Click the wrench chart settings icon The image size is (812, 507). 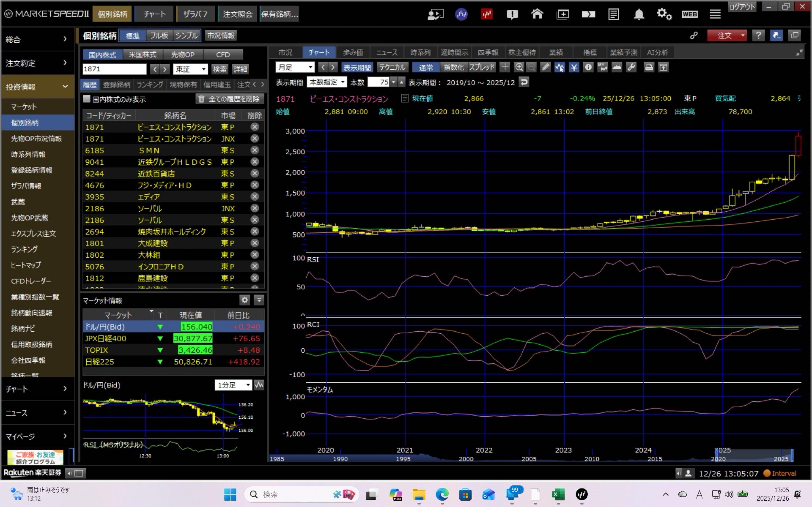631,67
